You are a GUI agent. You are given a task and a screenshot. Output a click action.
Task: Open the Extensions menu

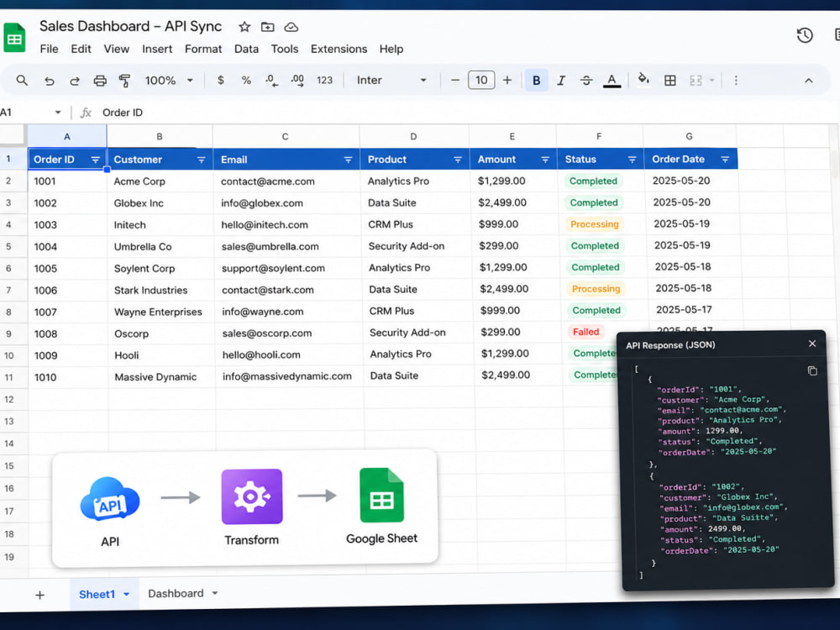click(339, 49)
